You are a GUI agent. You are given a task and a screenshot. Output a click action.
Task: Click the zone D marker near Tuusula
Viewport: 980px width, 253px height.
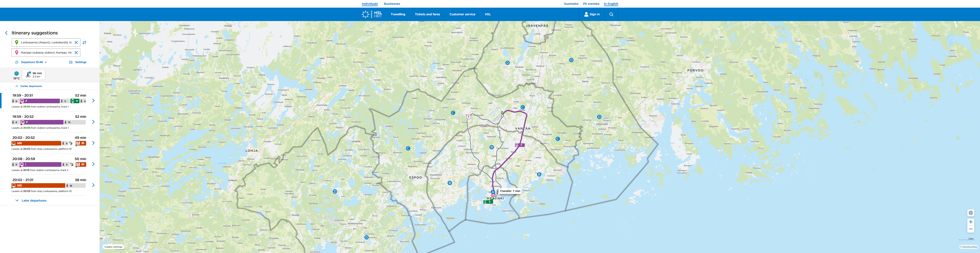click(507, 63)
